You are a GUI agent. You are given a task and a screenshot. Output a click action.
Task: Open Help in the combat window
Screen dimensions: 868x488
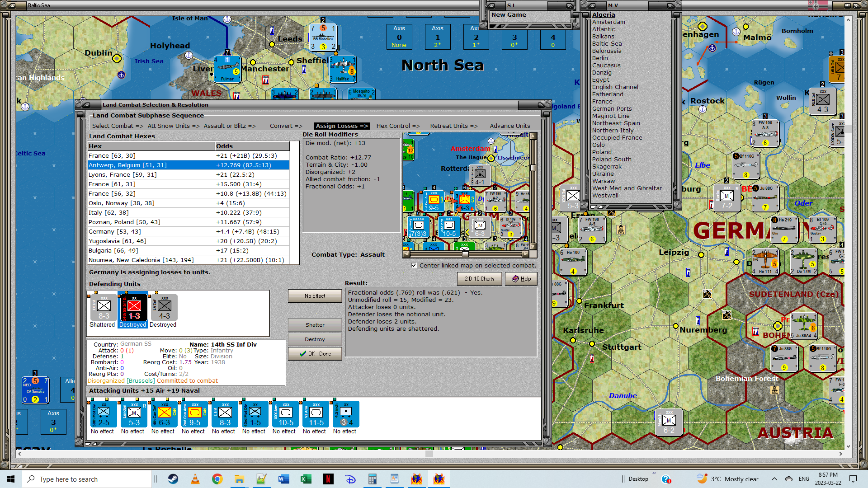click(521, 279)
